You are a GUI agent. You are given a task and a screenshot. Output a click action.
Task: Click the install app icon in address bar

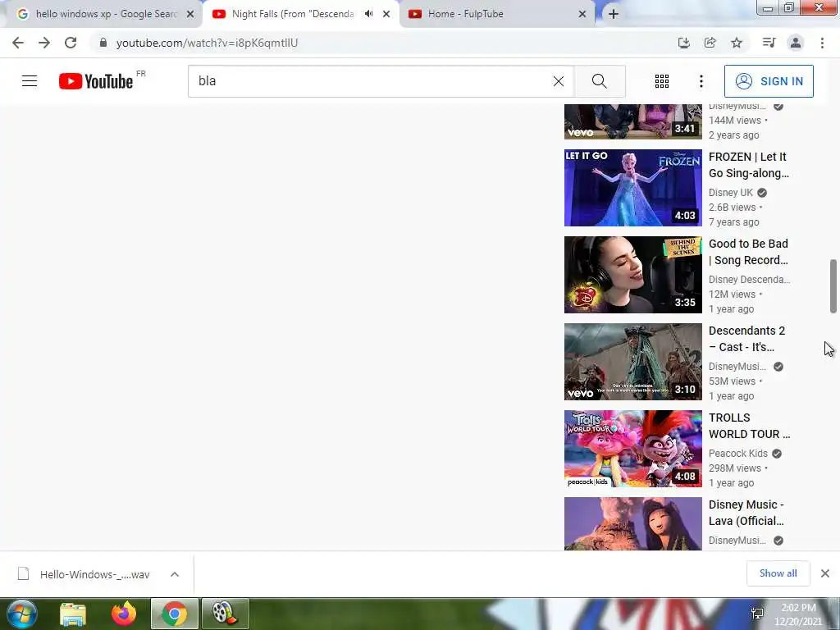click(683, 43)
